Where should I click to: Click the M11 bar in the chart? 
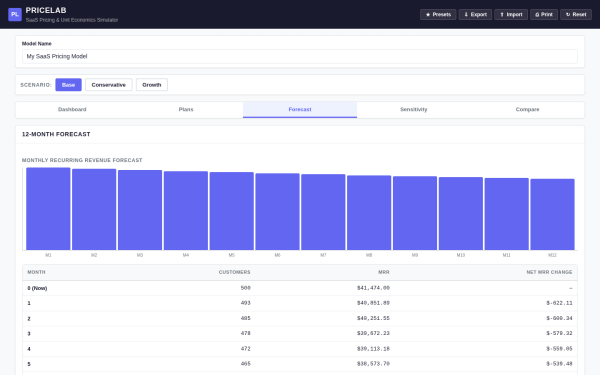pyautogui.click(x=507, y=214)
